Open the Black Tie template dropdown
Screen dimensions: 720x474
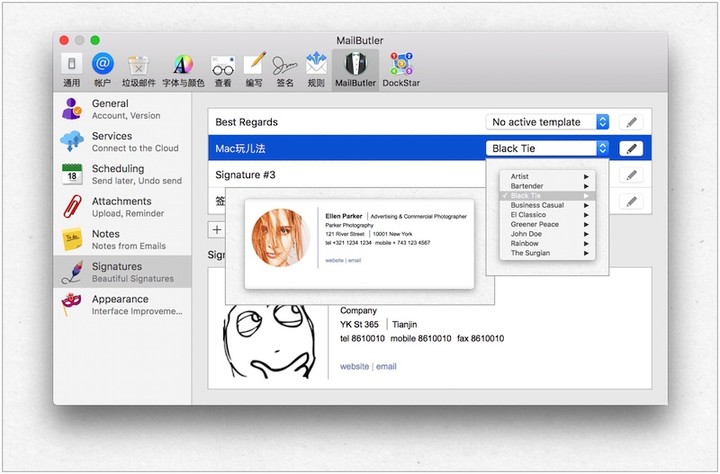coord(548,149)
